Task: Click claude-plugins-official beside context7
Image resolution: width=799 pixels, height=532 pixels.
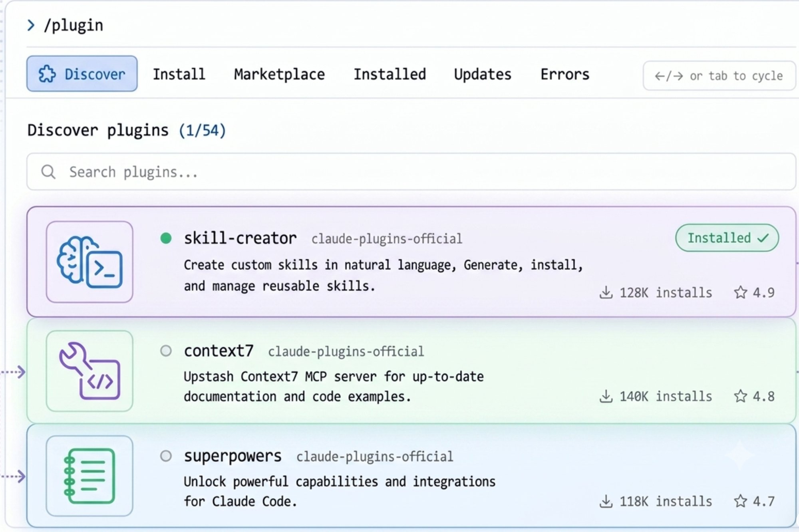Action: 346,351
